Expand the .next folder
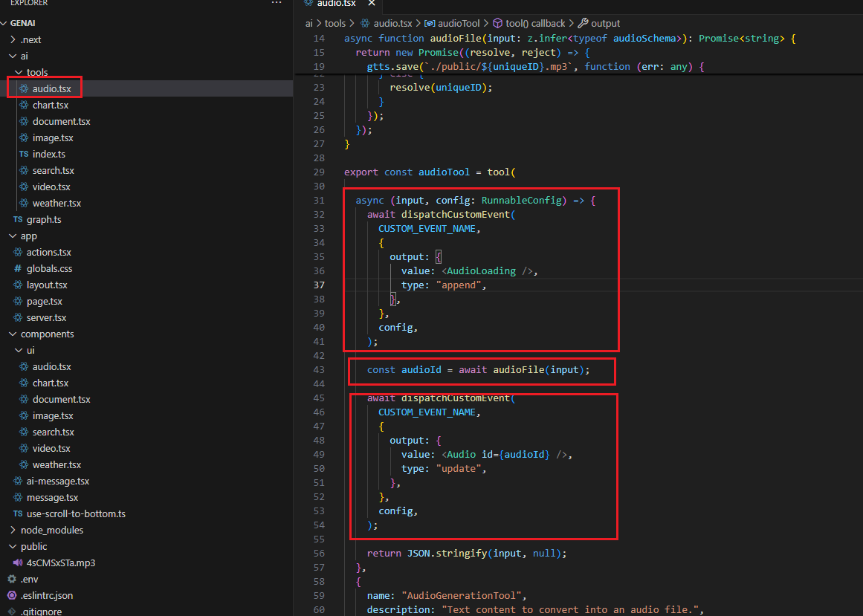The height and width of the screenshot is (616, 863). coord(13,39)
